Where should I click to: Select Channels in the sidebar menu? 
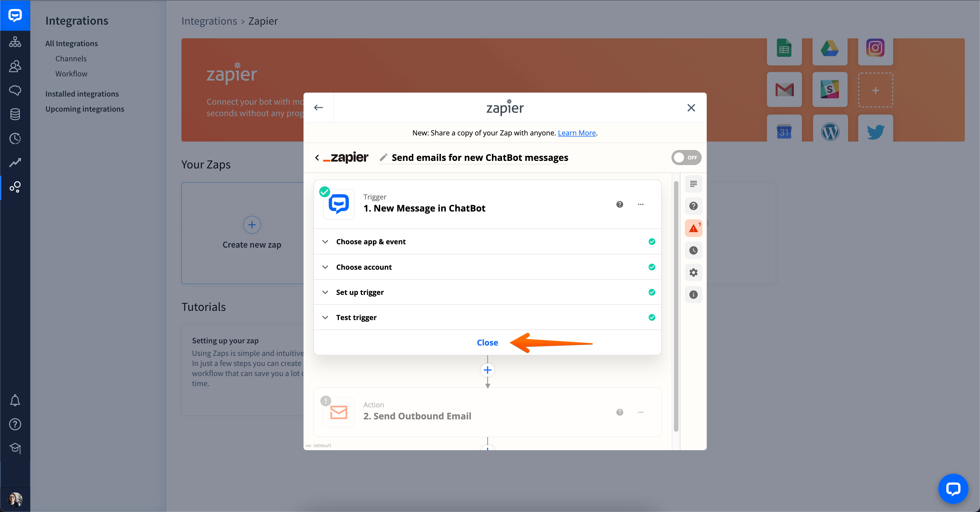[71, 58]
